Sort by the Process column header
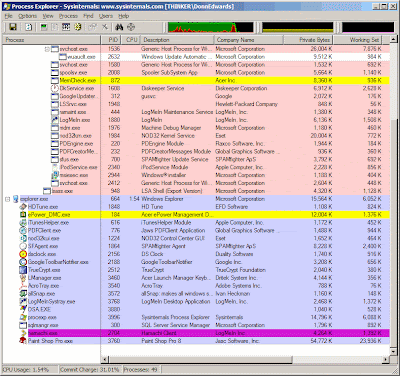Viewport: 400px width, 376px height. coord(52,40)
